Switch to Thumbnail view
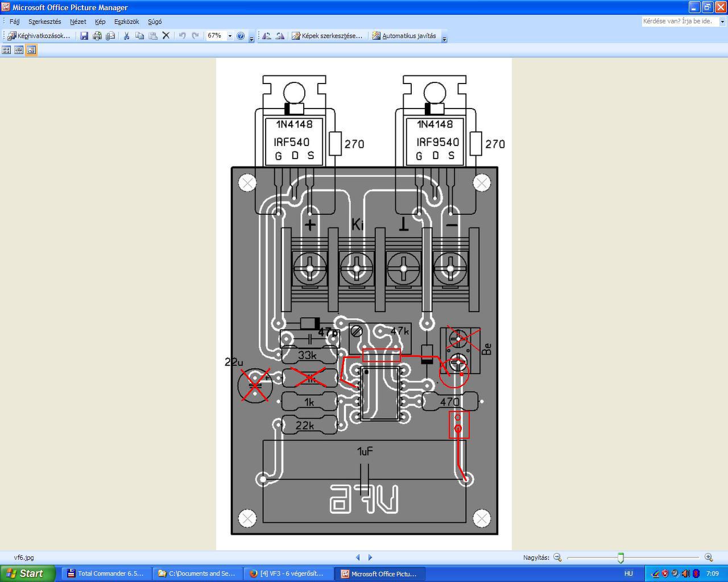The height and width of the screenshot is (582, 728). pos(6,50)
